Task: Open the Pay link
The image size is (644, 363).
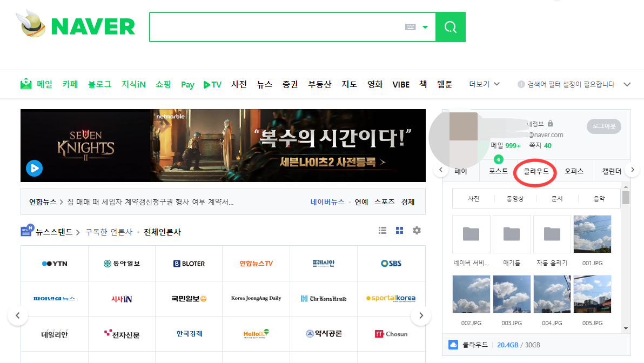Action: tap(187, 85)
